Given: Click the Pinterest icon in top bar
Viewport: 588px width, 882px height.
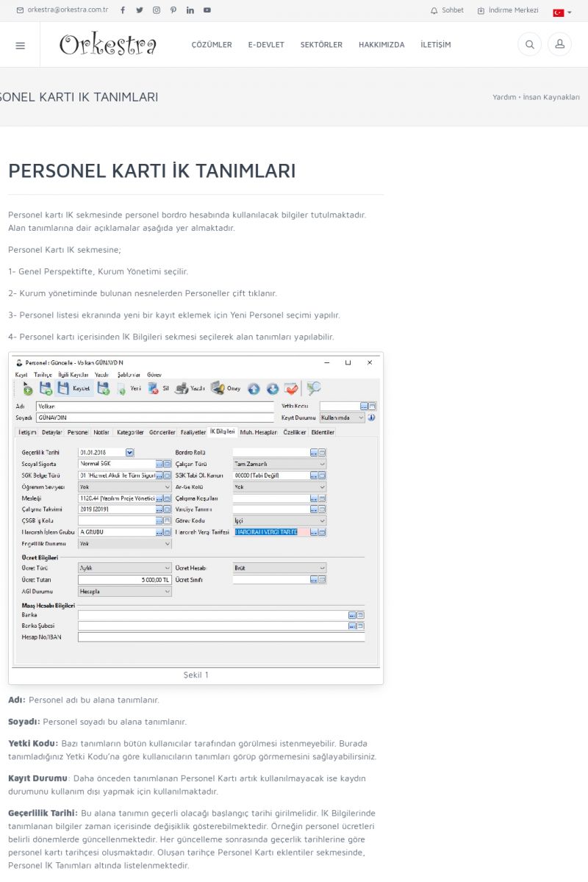Looking at the screenshot, I should (x=173, y=10).
